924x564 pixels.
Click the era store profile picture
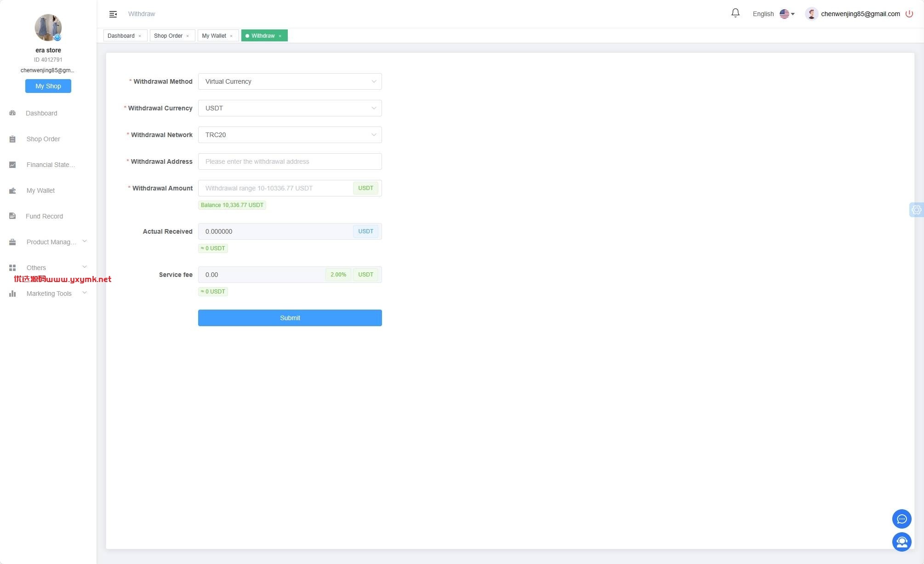click(x=48, y=28)
